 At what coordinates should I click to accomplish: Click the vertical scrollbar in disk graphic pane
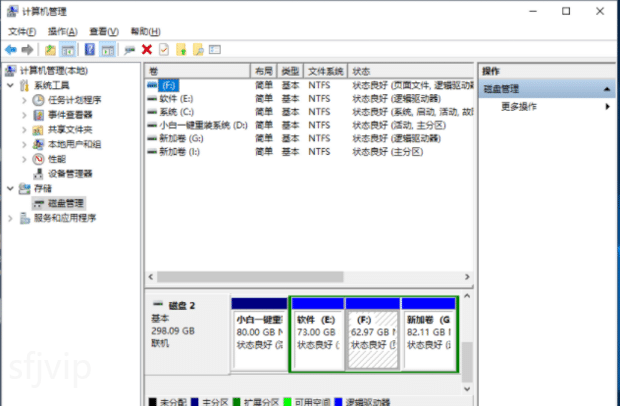466,335
